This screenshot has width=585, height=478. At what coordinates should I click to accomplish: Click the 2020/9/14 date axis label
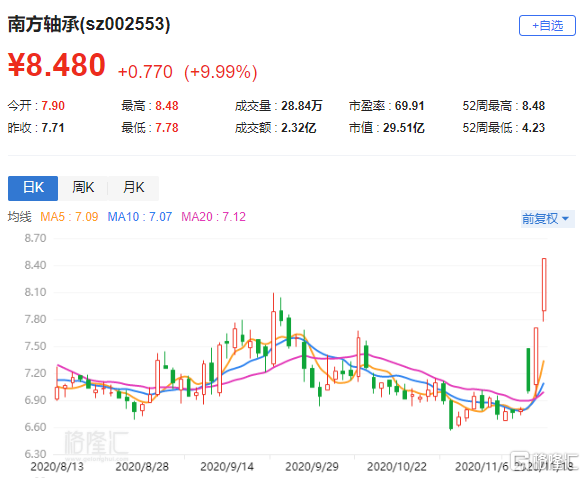click(x=227, y=467)
